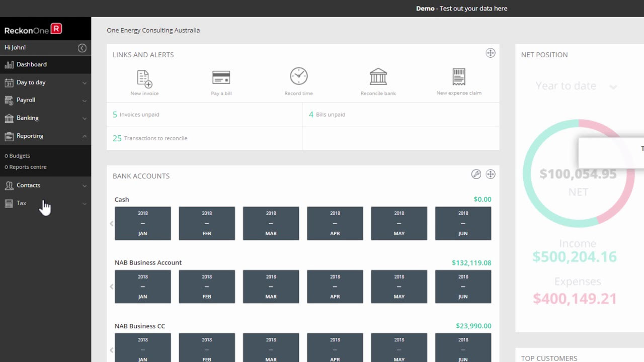Collapse the sidebar with the arrow circle icon
644x362 pixels.
point(82,48)
